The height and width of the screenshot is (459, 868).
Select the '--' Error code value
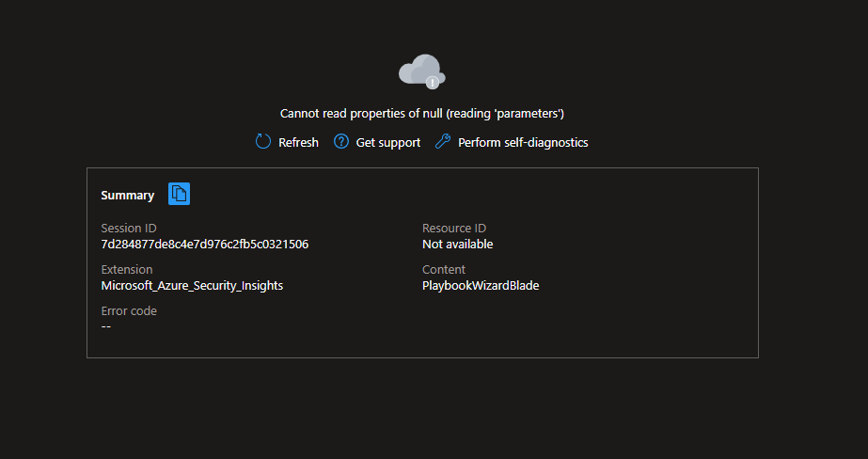106,326
